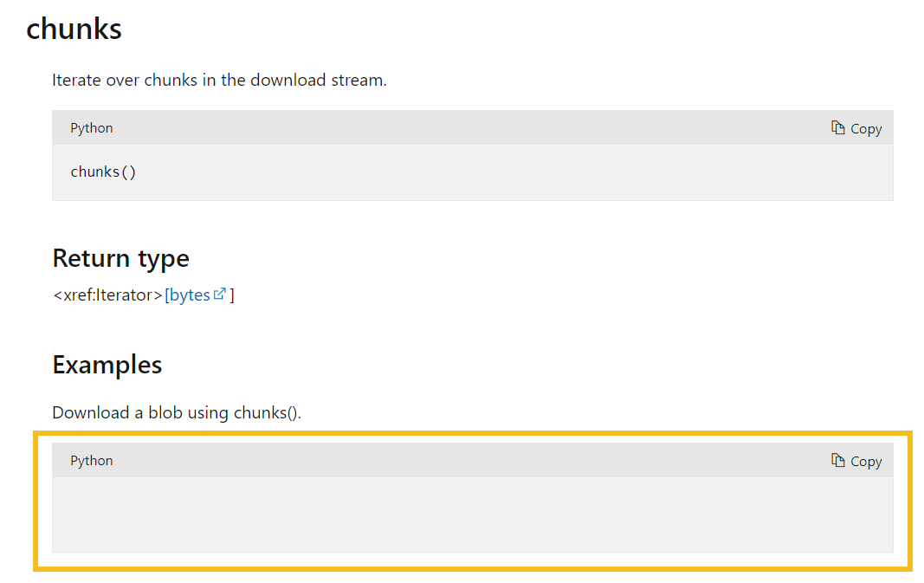This screenshot has width=924, height=583.
Task: Click the Python label above chunks() code
Action: coord(91,128)
